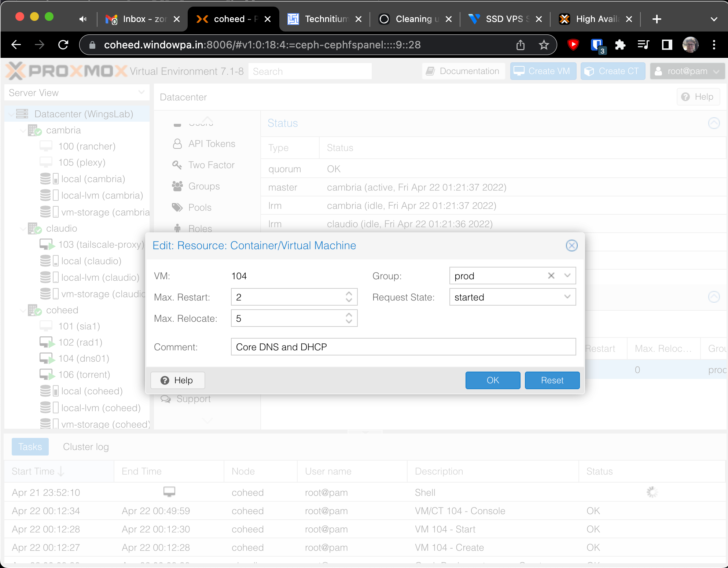
Task: Click Bitwarden shield extension icon
Action: pyautogui.click(x=597, y=45)
